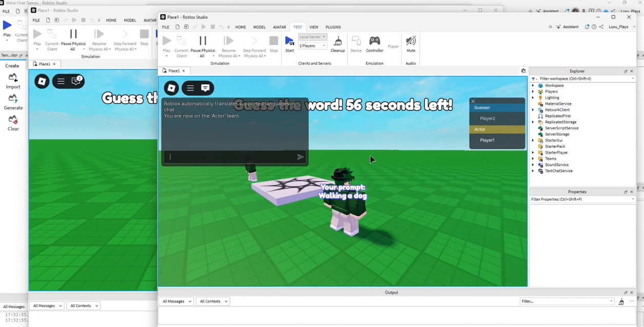This screenshot has height=327, width=644.
Task: Open the Assistant in front window
Action: 567,27
